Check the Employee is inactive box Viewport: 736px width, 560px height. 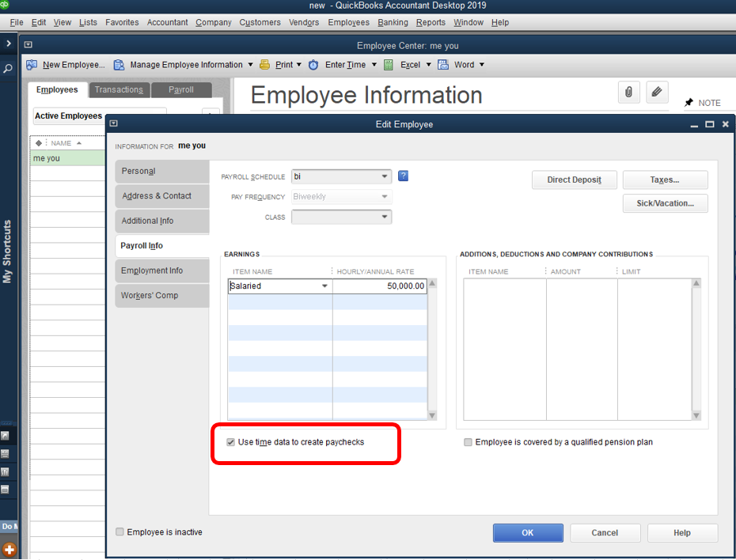tap(120, 532)
